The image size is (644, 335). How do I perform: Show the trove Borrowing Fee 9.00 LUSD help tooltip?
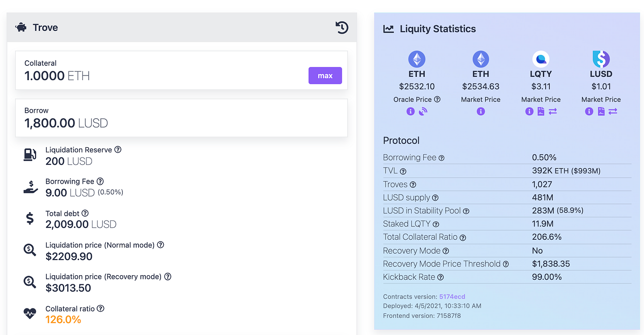[x=100, y=181]
